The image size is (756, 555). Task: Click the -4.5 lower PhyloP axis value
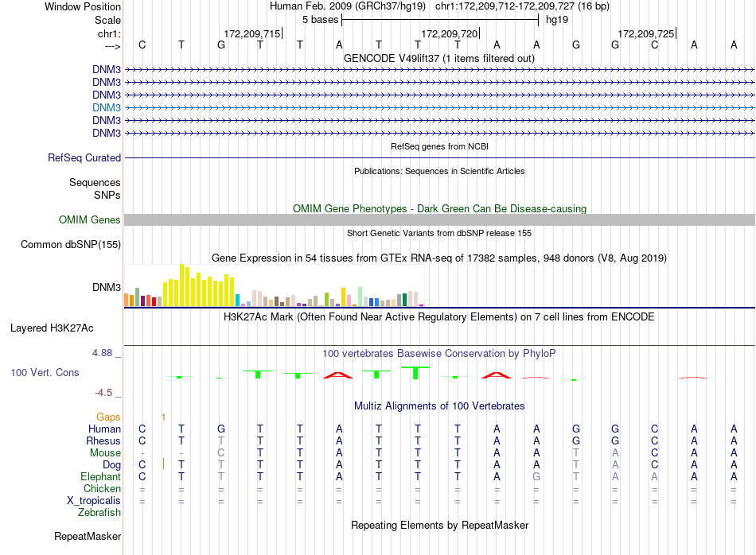click(x=103, y=393)
